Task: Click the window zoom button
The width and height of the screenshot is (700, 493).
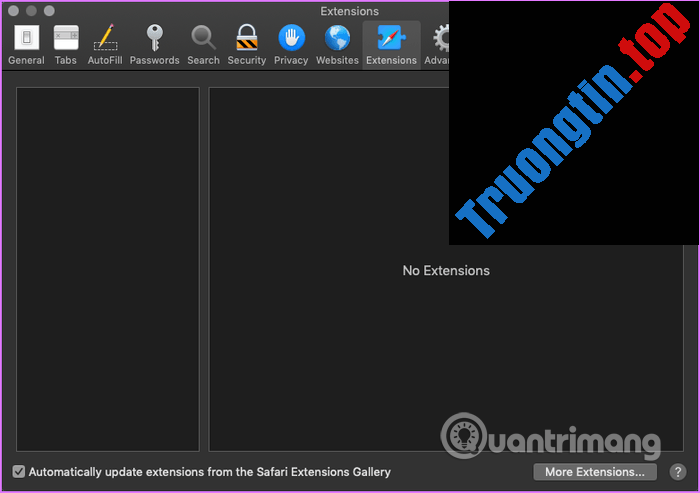Action: tap(49, 10)
